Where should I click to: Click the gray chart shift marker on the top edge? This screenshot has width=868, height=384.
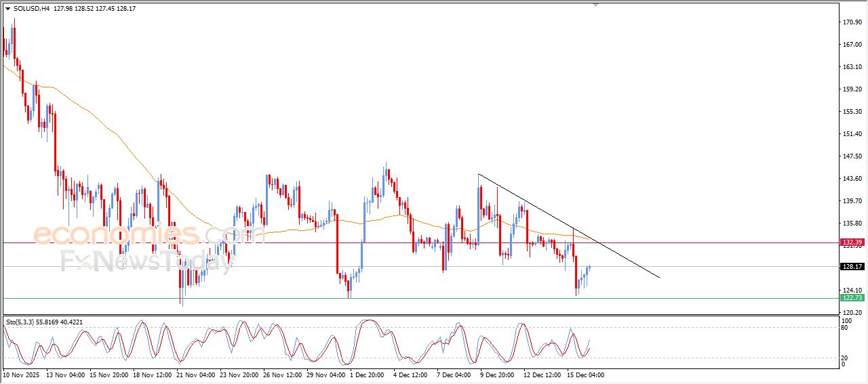596,4
